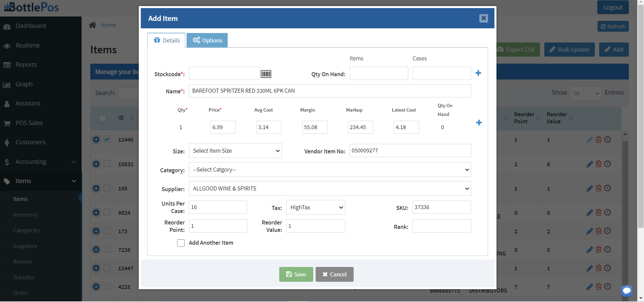The width and height of the screenshot is (644, 302).
Task: Click the edit pencil for item 10832
Action: click(x=589, y=164)
